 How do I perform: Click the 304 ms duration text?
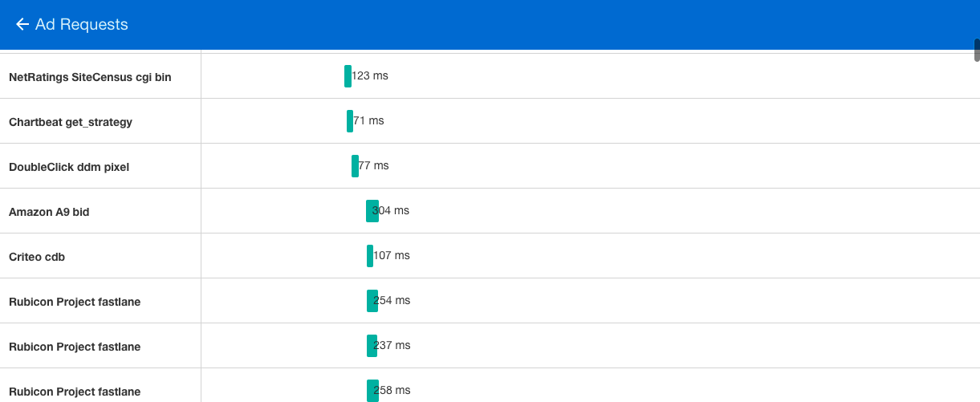[x=391, y=211]
